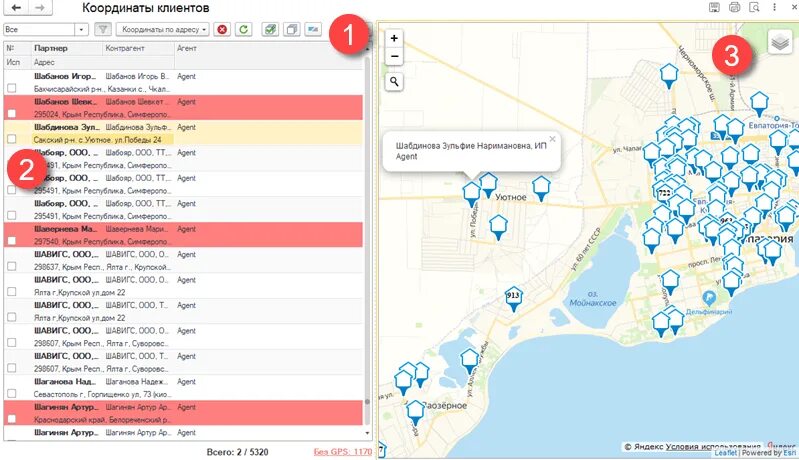Select the 'Шаганова Над..' partner cell
The width and height of the screenshot is (799, 460).
point(65,382)
